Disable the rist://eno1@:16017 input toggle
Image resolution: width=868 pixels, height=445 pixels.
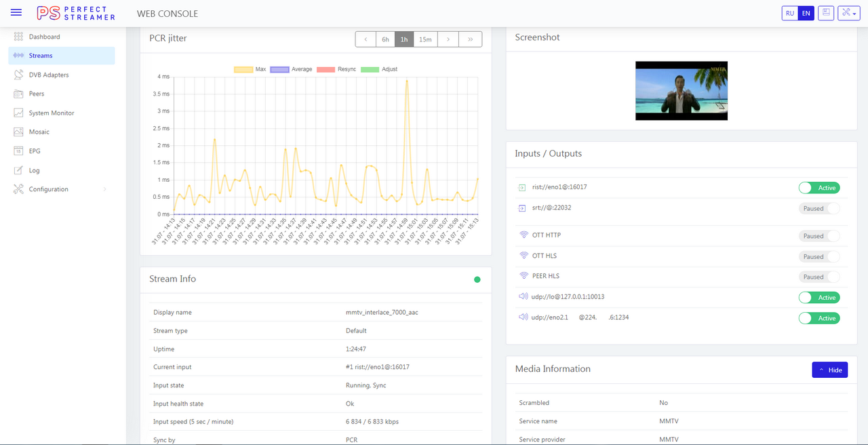point(818,188)
